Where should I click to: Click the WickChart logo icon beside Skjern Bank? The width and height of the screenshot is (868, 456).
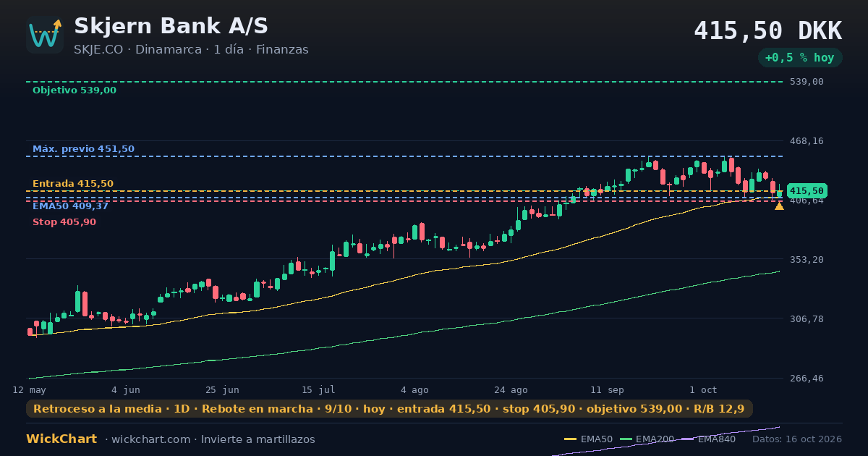coord(45,35)
